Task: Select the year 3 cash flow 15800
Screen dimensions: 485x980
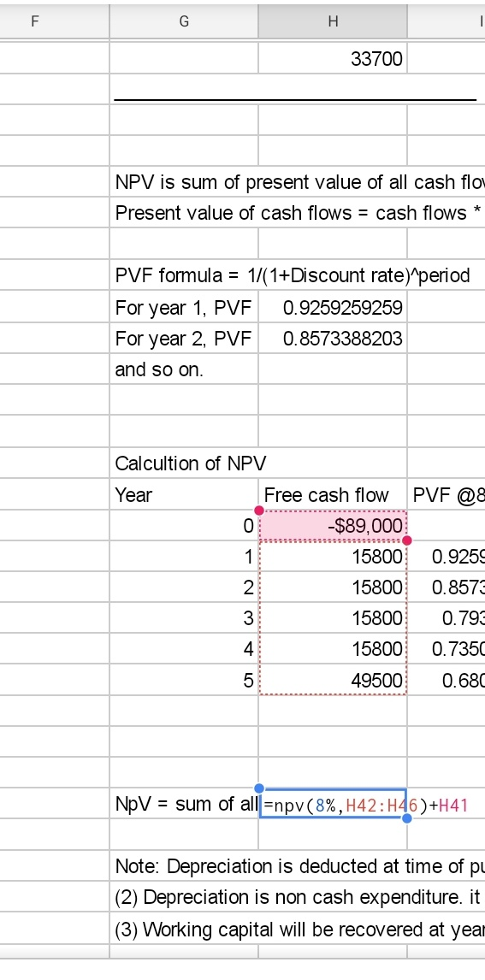Action: coord(333,618)
